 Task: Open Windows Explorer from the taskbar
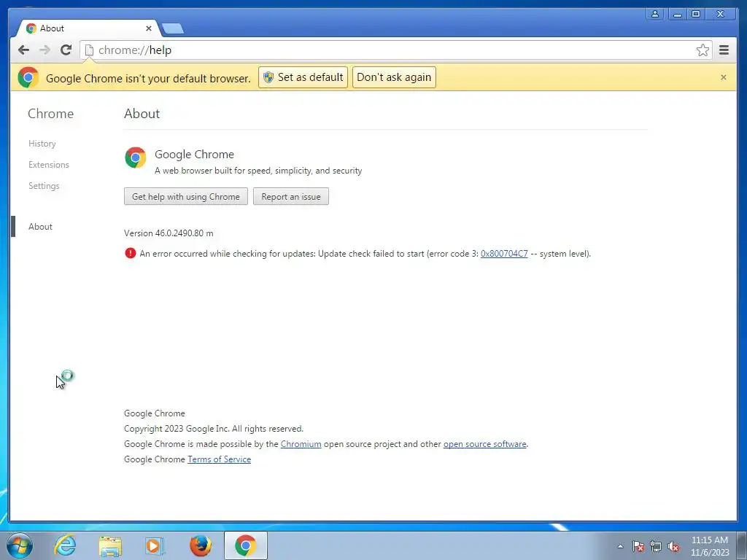tap(110, 545)
